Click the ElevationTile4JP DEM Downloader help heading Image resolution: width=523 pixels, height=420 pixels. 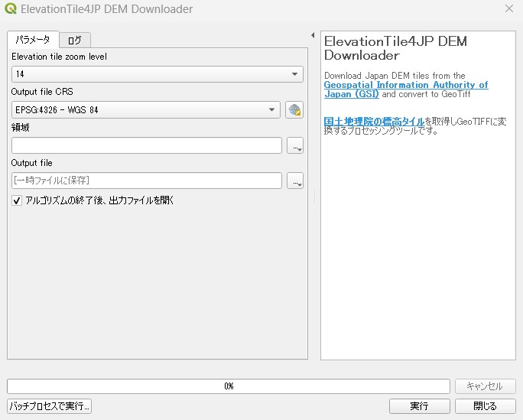click(x=395, y=48)
